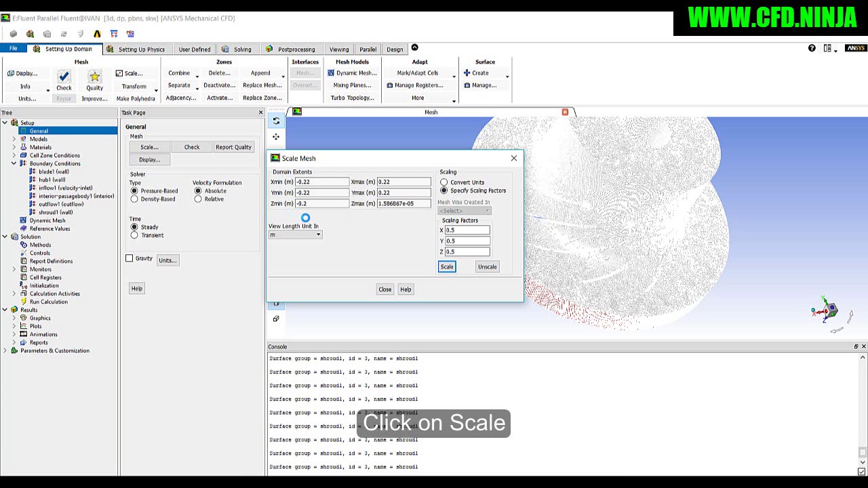Switch to Setting Up Physics tab
868x488 pixels.
click(136, 49)
